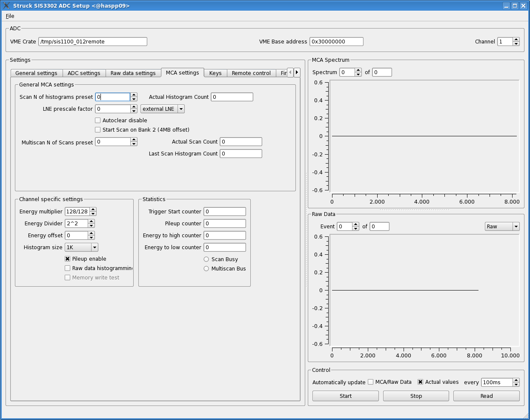Step the Scan N of histograms preset spinner
This screenshot has height=420, width=530.
pyautogui.click(x=134, y=97)
